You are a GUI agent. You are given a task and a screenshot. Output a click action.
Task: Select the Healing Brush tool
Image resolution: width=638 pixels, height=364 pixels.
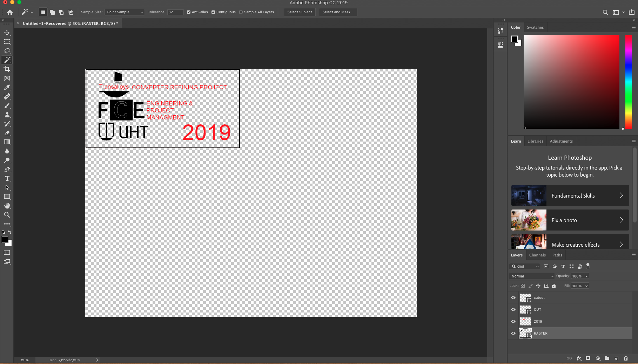7,96
